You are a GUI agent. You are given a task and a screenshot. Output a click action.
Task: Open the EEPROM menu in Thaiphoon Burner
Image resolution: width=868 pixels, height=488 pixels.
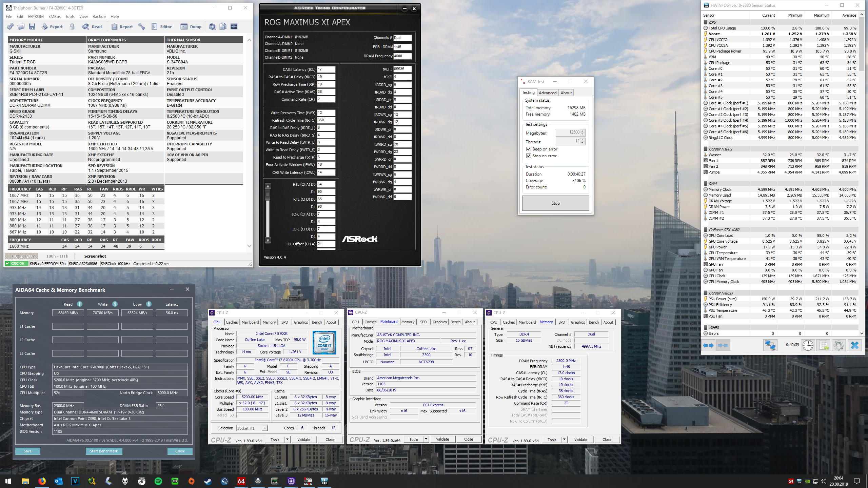click(36, 16)
